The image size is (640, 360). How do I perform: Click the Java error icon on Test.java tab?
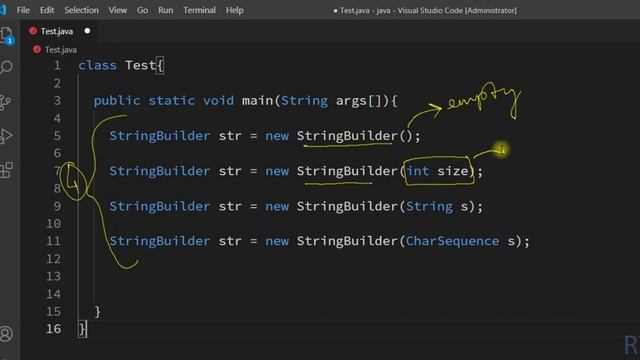pos(33,31)
